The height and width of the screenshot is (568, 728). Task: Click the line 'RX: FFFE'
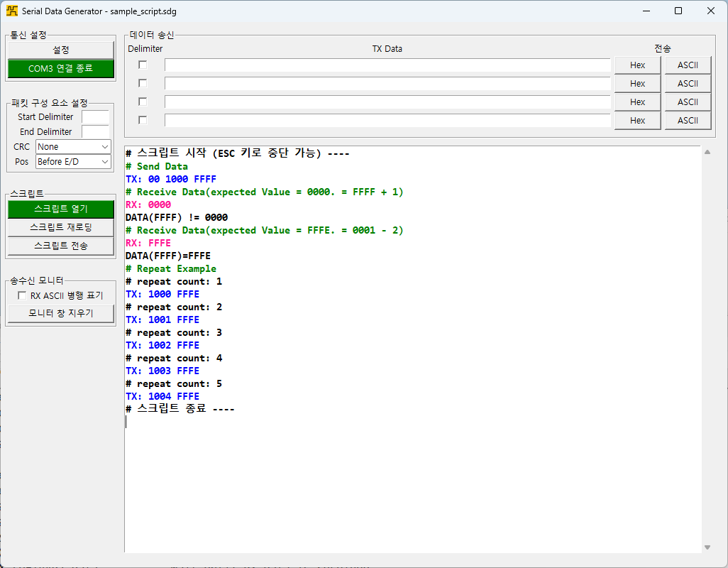(x=148, y=243)
